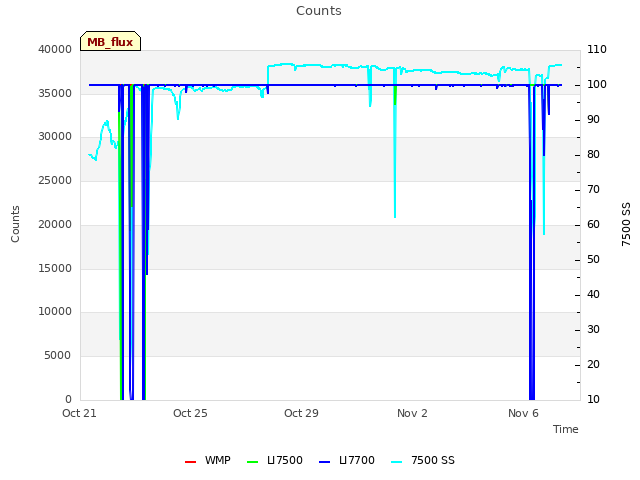Click the 'Oct 21' x-axis tick label
Viewport: 640px width, 480px height.
(x=79, y=413)
